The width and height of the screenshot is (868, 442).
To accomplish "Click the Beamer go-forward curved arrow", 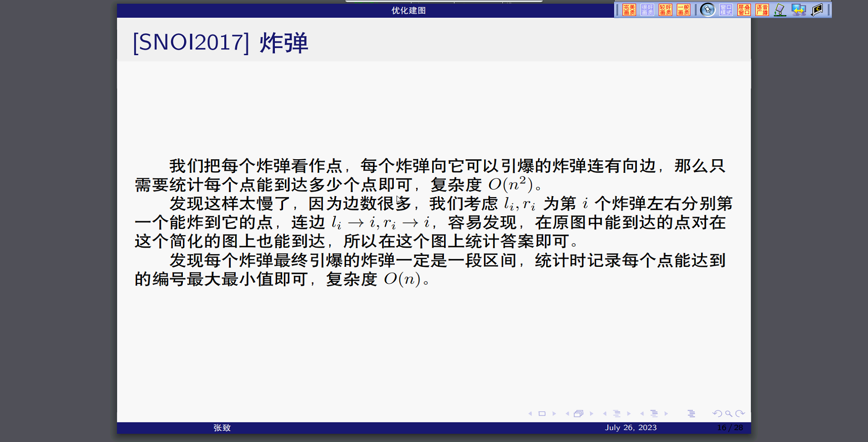I will point(740,414).
